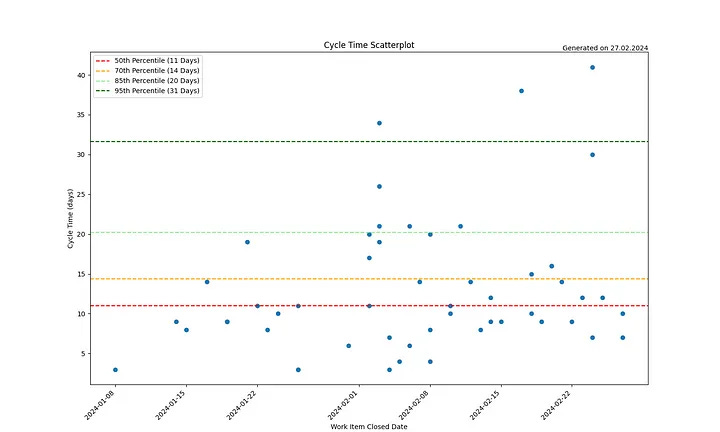
Task: Click the y-axis tick label 10
Action: [81, 314]
